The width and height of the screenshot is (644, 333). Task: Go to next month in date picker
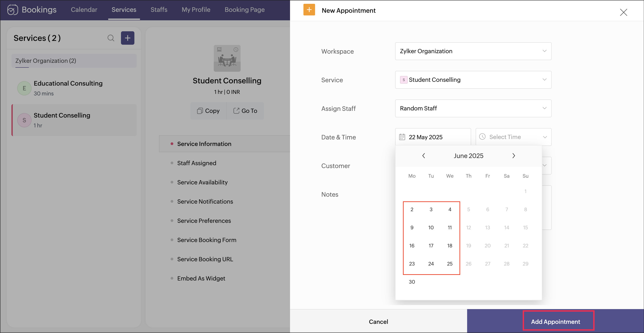coord(513,156)
